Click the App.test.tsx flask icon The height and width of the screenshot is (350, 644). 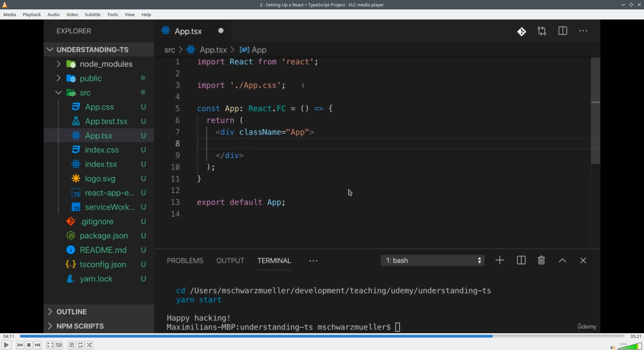[x=76, y=121]
